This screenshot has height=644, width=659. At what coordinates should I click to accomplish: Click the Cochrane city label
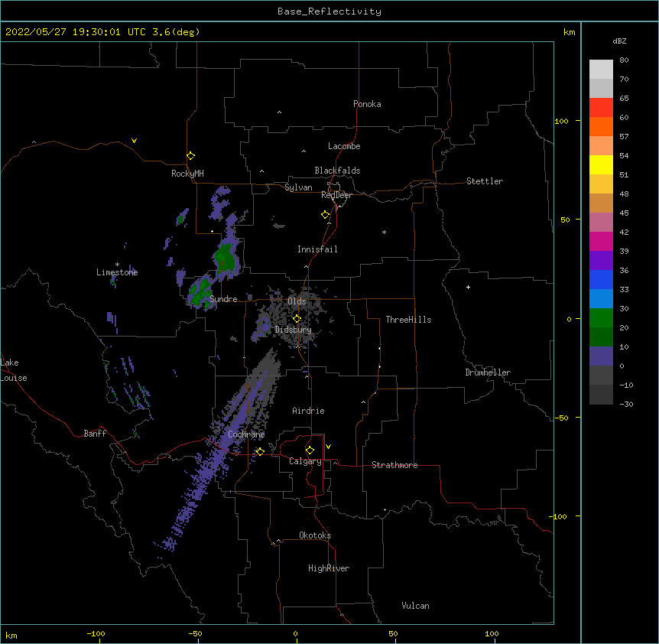coord(246,434)
